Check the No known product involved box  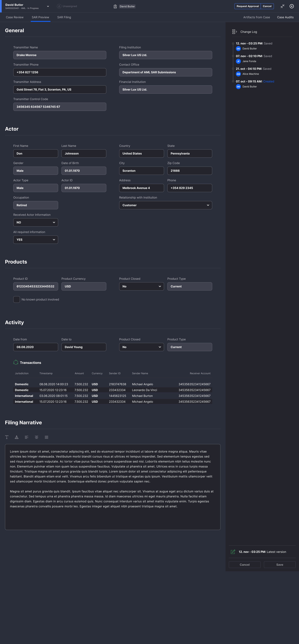[x=17, y=299]
